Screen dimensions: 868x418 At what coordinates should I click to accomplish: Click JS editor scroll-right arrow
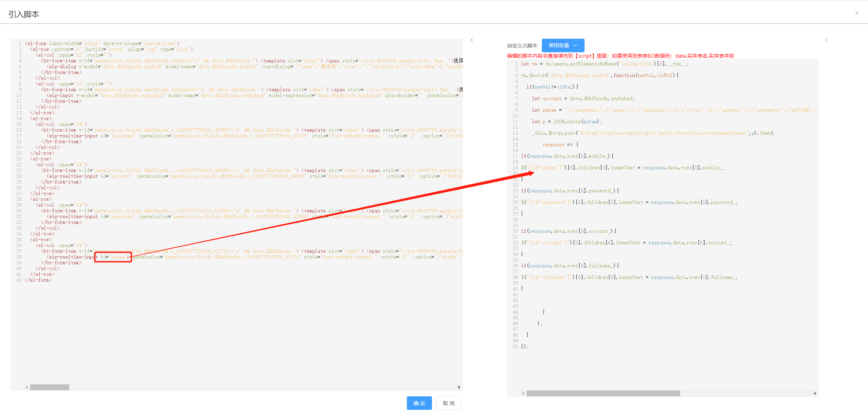pos(815,393)
